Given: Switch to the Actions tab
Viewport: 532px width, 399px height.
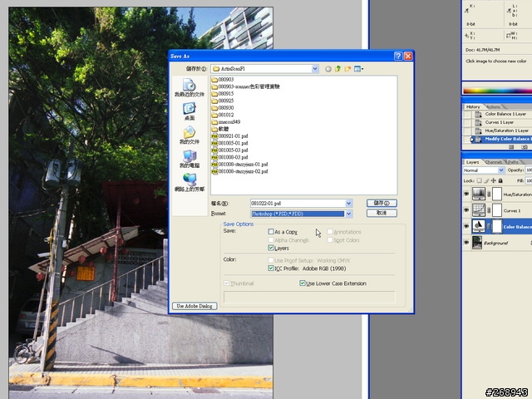Looking at the screenshot, I should coord(493,106).
